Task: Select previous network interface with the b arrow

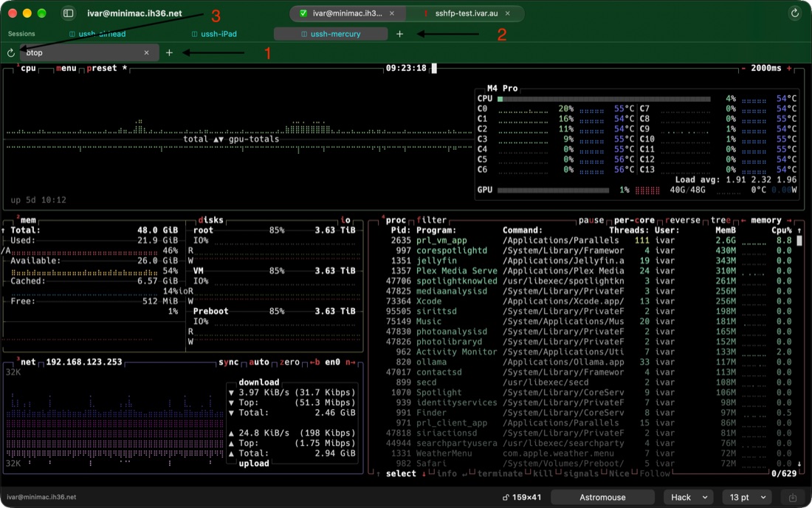Action: [x=315, y=362]
